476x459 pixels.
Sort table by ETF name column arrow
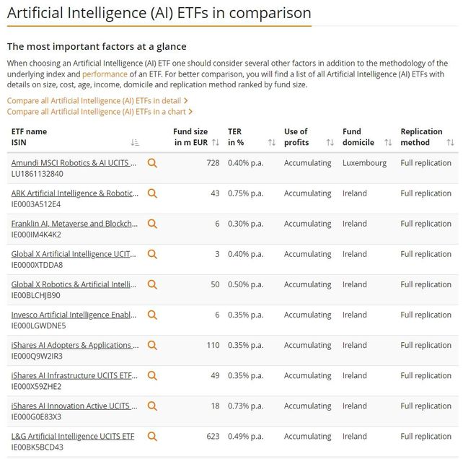[135, 142]
